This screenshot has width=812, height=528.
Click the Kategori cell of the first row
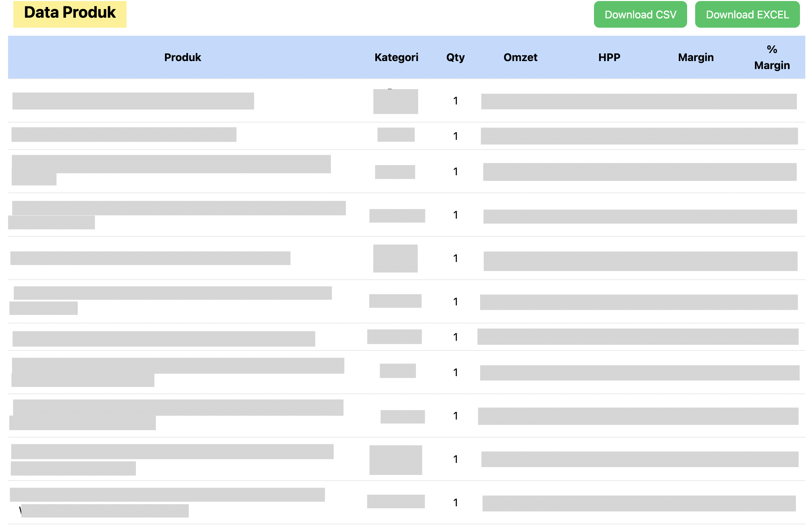[396, 101]
